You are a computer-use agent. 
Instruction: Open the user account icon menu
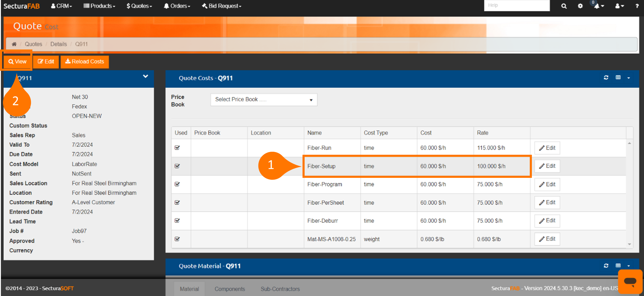(619, 6)
